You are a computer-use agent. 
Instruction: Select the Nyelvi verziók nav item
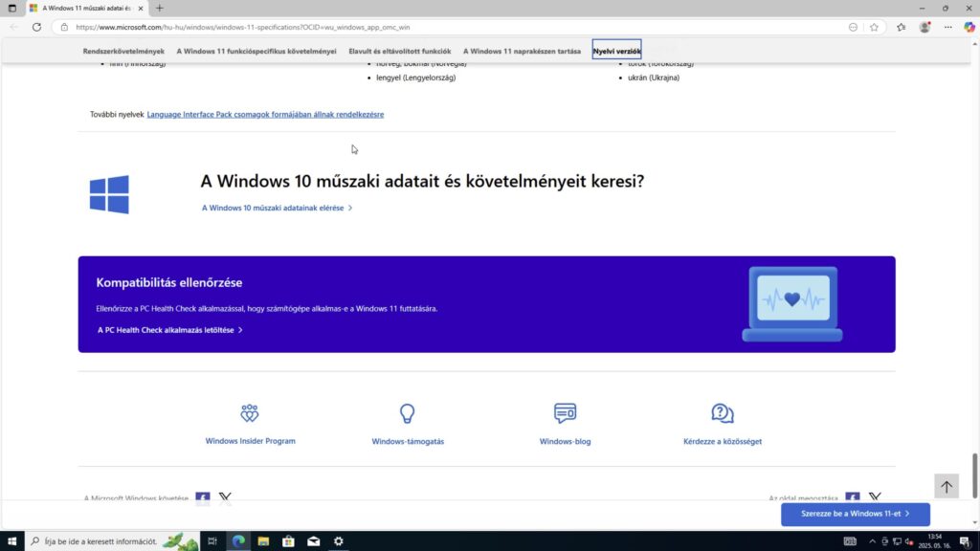pyautogui.click(x=617, y=51)
